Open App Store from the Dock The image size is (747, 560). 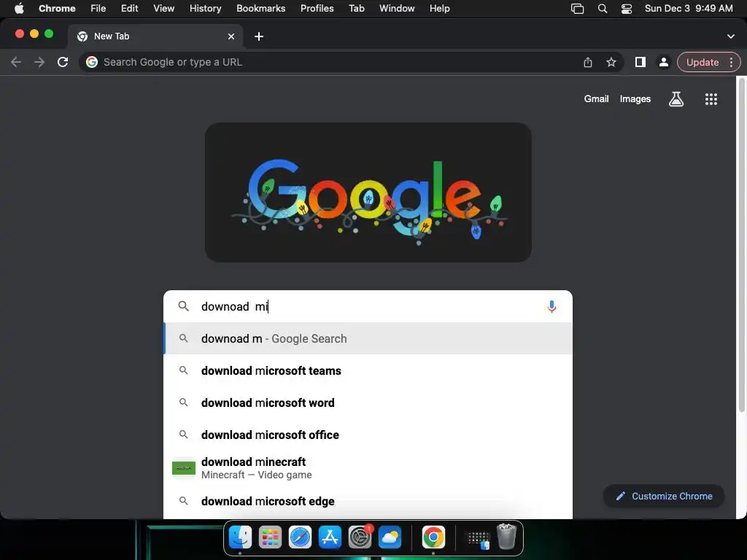tap(330, 537)
